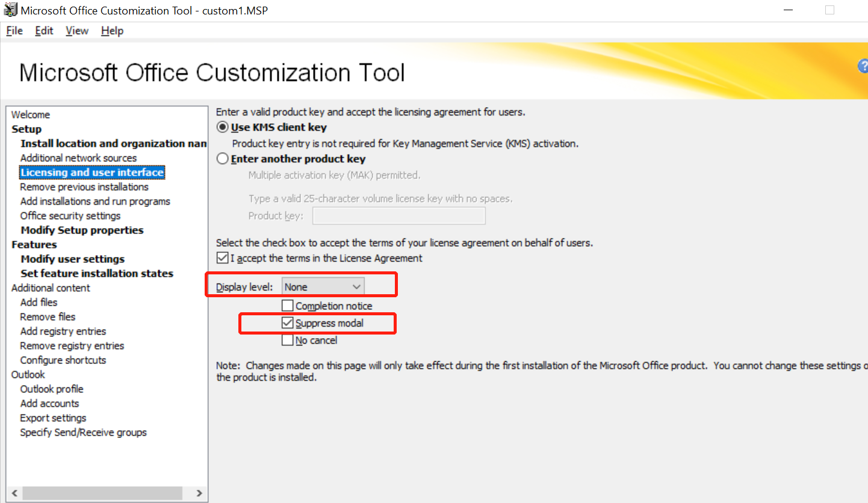
Task: Open the Outlook profile page
Action: 52,389
